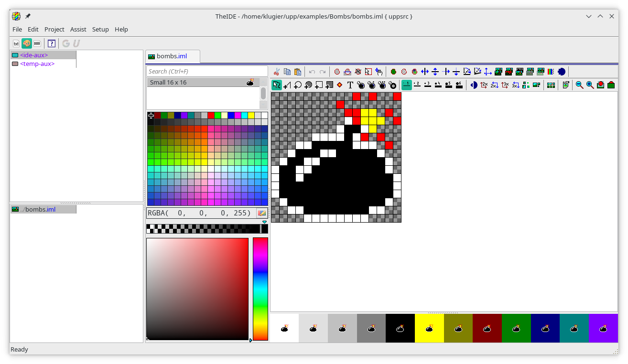Select the <temp-aux> package entry

pyautogui.click(x=37, y=64)
